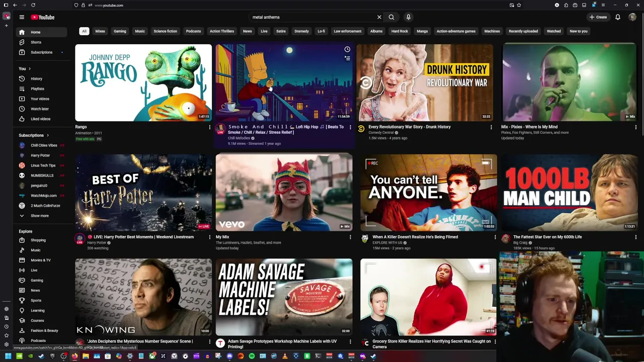Add Smoke And Chill to Watch later

(347, 49)
